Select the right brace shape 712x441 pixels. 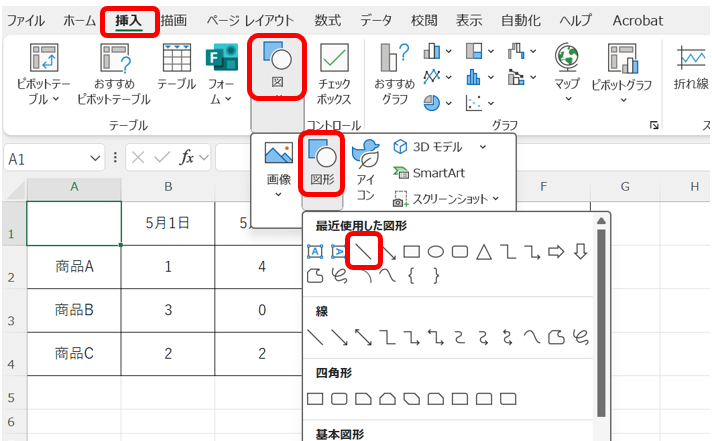[x=436, y=276]
